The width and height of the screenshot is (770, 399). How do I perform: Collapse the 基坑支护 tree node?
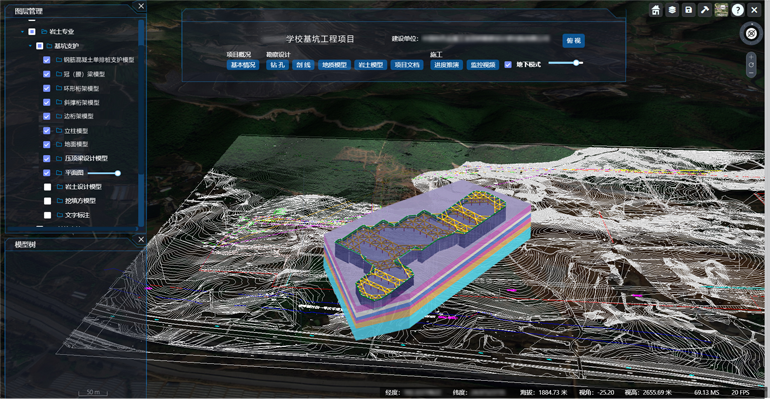click(x=30, y=46)
